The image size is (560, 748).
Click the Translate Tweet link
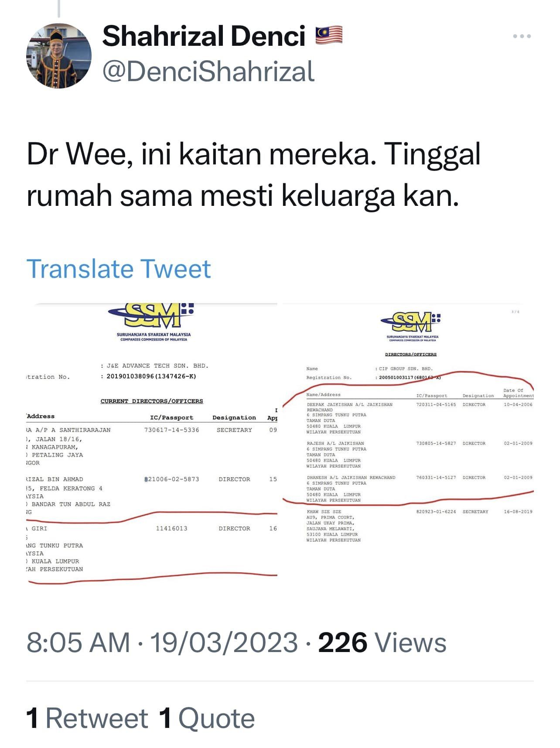[119, 269]
